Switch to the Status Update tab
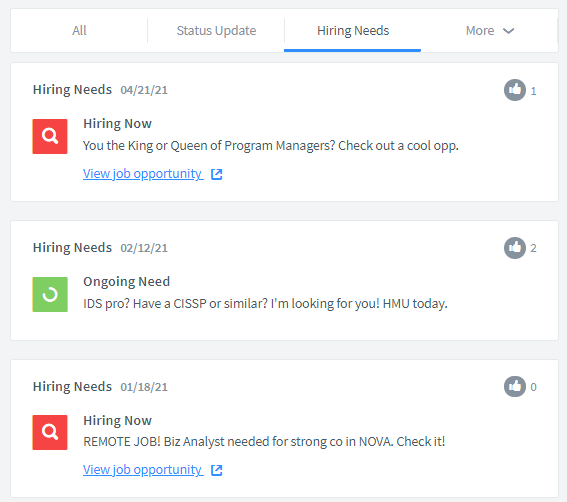Image resolution: width=567 pixels, height=502 pixels. 216,31
